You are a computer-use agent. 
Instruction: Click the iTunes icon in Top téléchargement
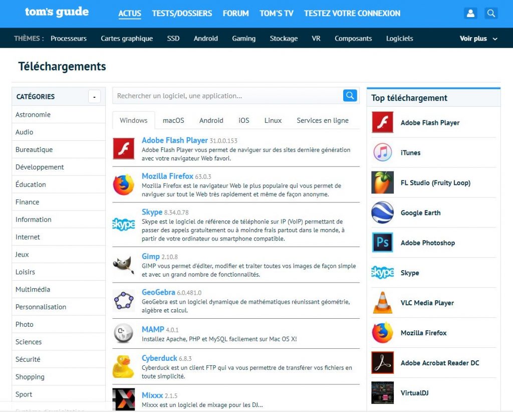[382, 152]
